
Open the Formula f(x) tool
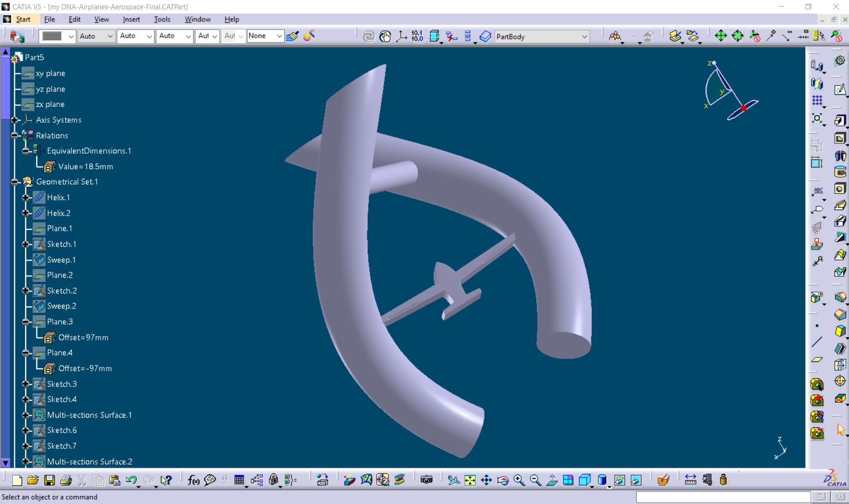click(x=193, y=480)
